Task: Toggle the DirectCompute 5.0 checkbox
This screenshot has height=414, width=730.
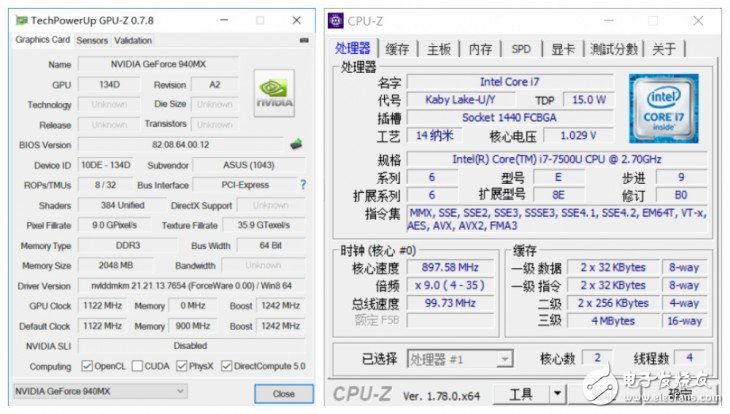Action: point(226,366)
